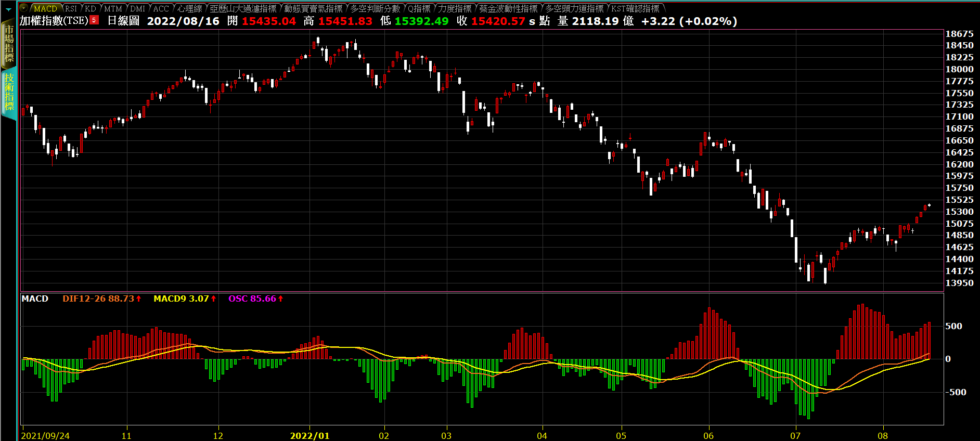Viewport: 980px width, 441px height.
Task: Open the Q指標 tab
Action: point(419,9)
